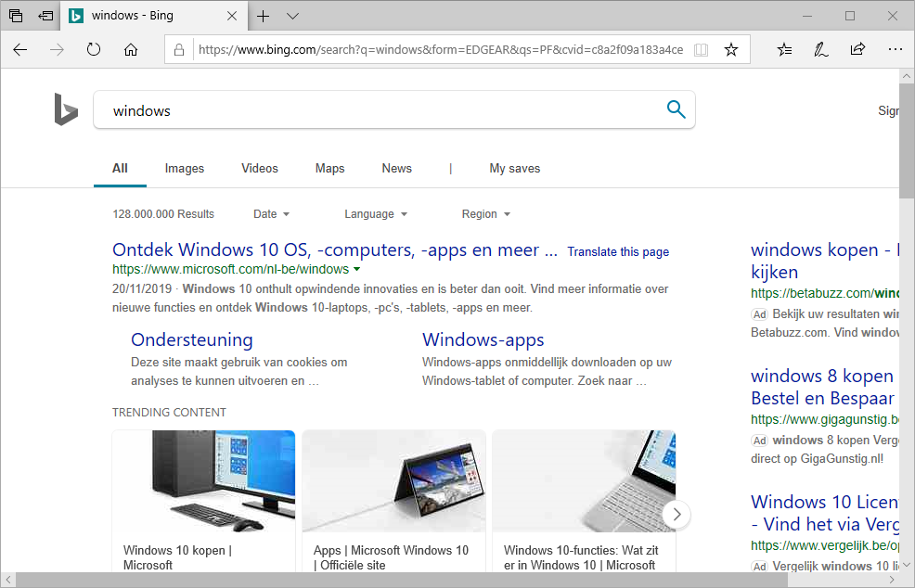Open the Ondersteuning sublink
The height and width of the screenshot is (588, 915).
coord(192,339)
